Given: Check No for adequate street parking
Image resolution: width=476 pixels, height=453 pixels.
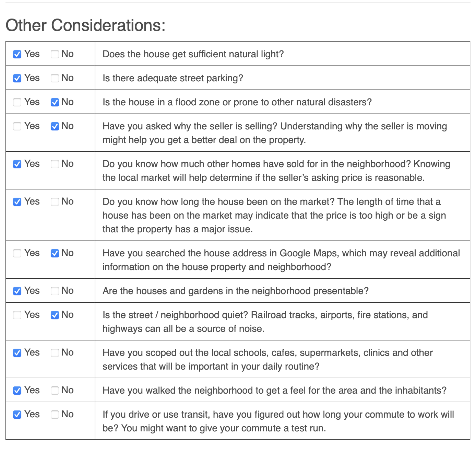Looking at the screenshot, I should [x=55, y=78].
